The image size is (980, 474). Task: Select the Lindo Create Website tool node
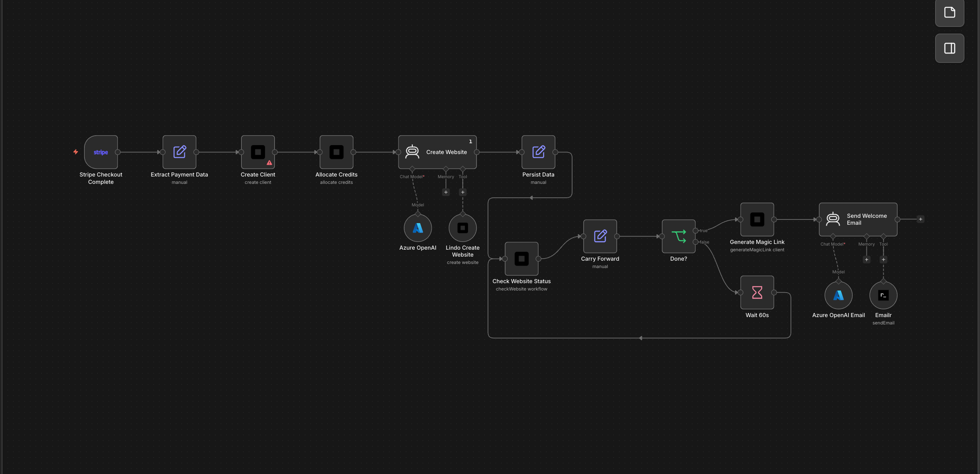[x=463, y=228]
